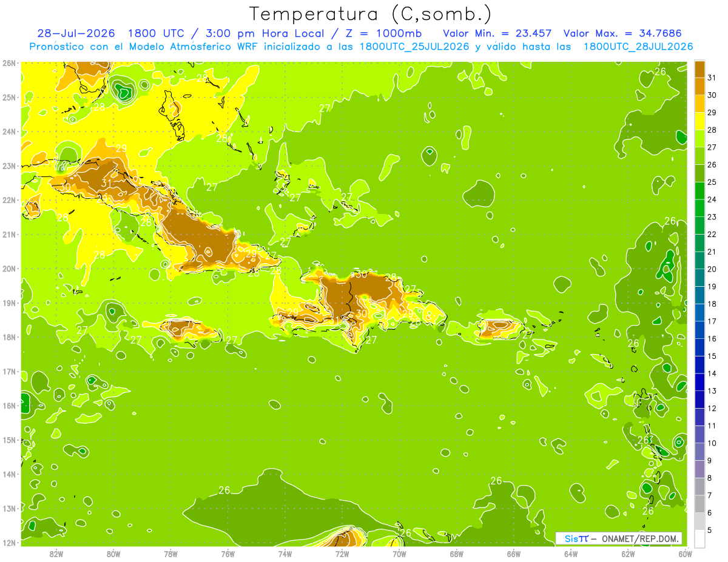
Task: Click legend scale value 31
Action: click(712, 78)
